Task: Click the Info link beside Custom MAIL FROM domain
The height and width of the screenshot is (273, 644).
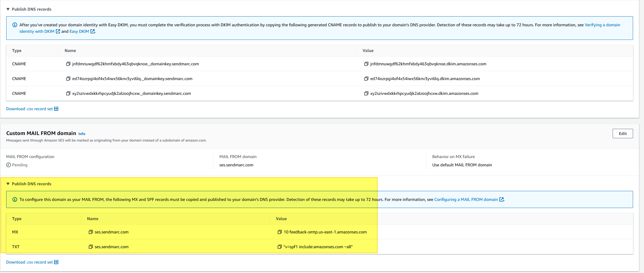Action: (82, 134)
